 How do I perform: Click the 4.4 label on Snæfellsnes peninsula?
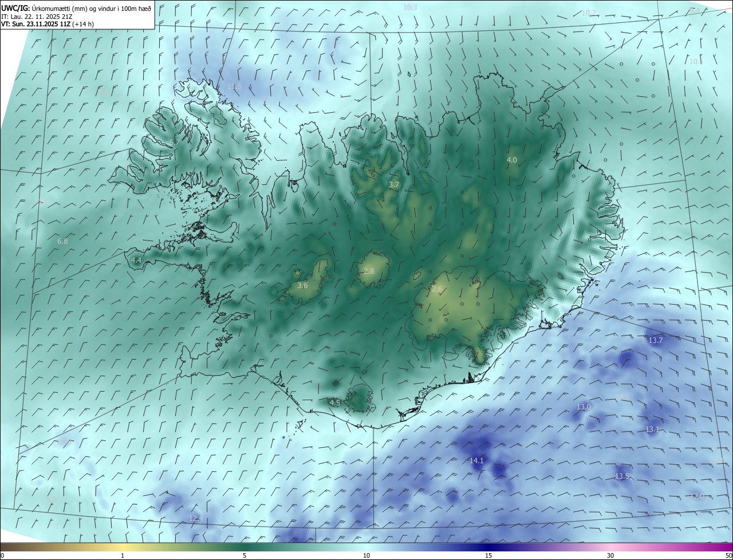136,260
